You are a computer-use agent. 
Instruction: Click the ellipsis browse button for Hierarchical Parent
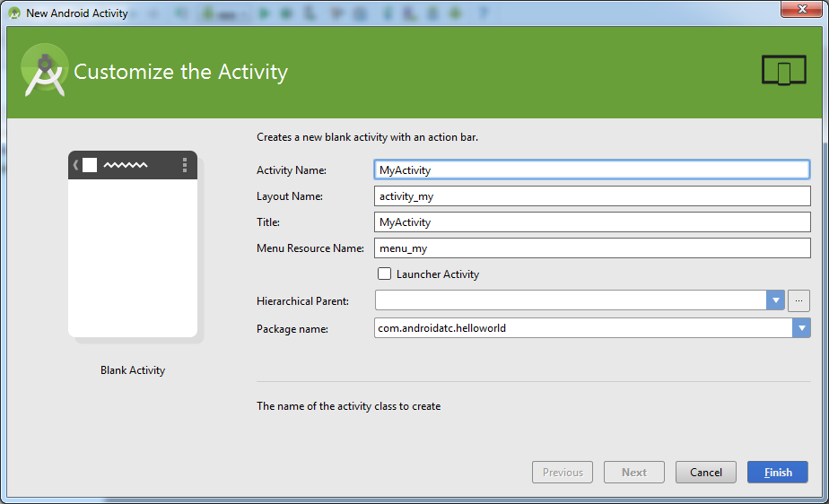[798, 300]
